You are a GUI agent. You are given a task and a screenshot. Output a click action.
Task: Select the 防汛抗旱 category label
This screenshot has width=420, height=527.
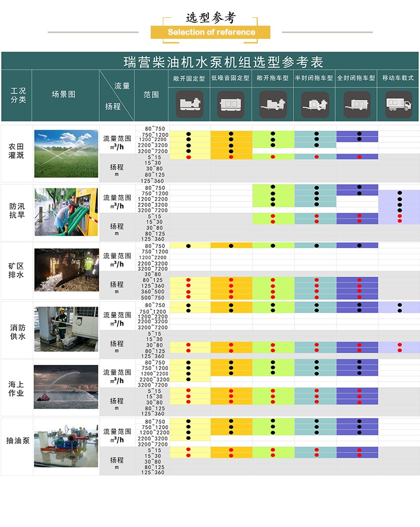tap(17, 210)
